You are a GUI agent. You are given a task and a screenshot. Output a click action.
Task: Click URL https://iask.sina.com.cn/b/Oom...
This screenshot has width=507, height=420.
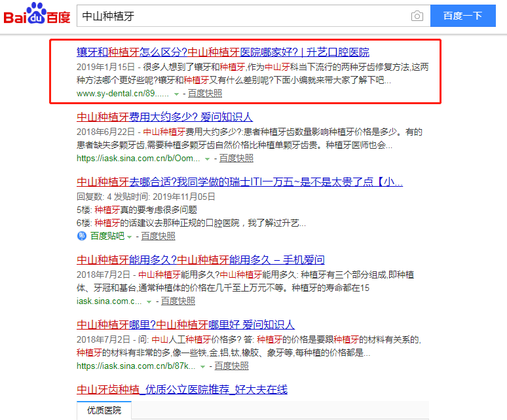click(x=138, y=159)
